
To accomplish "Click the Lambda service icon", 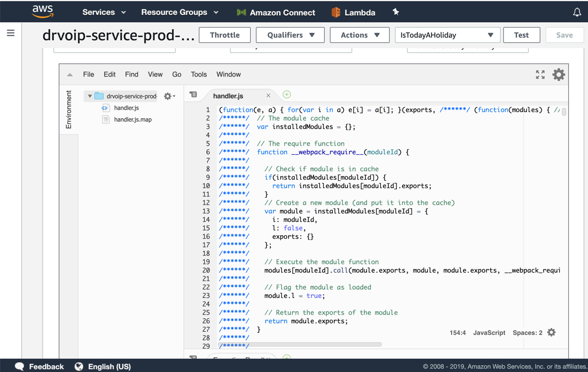I will (336, 12).
